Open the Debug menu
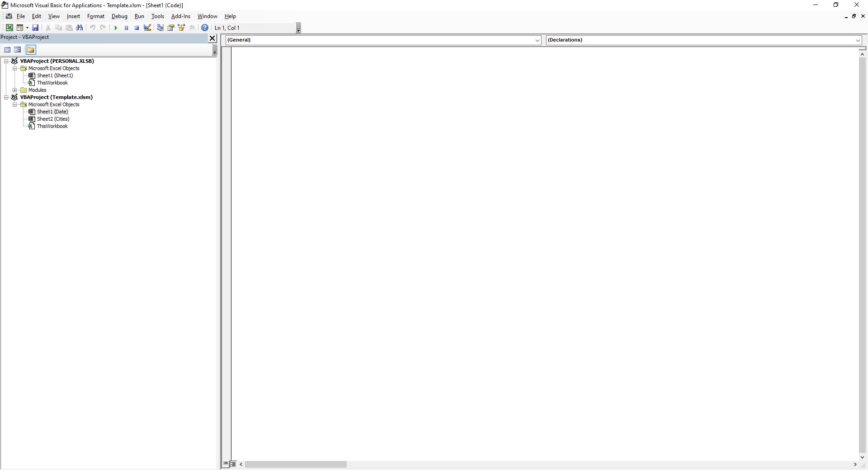Viewport: 868px width, 470px height. tap(119, 16)
